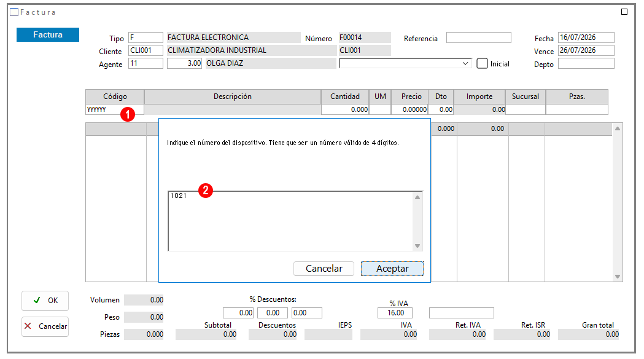The height and width of the screenshot is (359, 644).
Task: Click the Cliente field with CLI001
Action: tap(145, 50)
